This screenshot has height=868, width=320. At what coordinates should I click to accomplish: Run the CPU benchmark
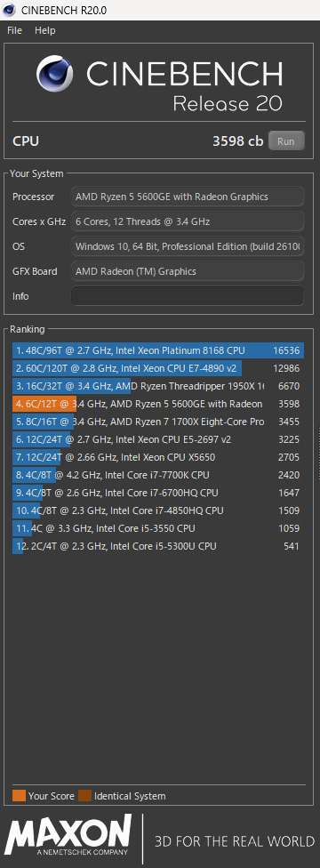pos(286,141)
